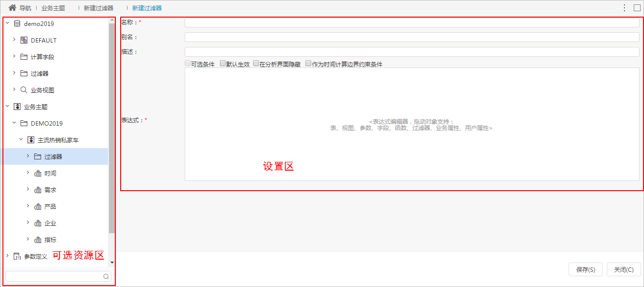Click the 计算字段 folder icon
The image size is (644, 287).
(24, 57)
